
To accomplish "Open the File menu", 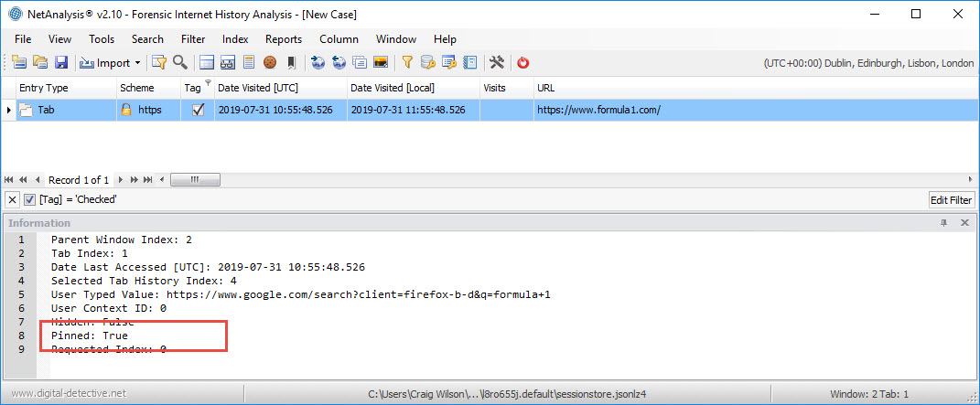I will pos(23,38).
